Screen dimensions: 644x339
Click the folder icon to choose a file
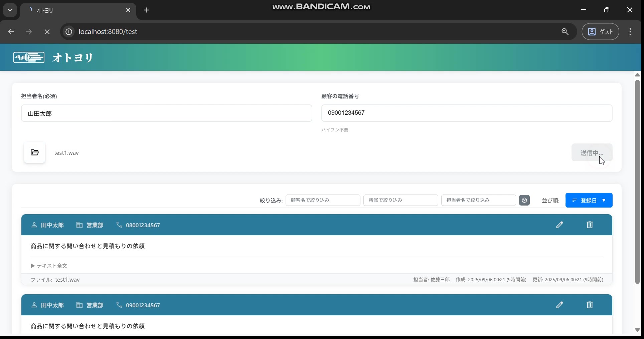[34, 152]
